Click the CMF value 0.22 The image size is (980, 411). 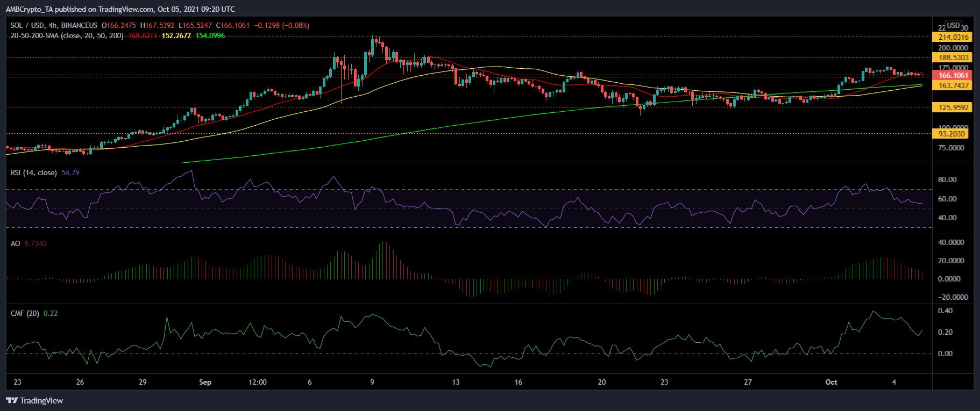(x=51, y=313)
